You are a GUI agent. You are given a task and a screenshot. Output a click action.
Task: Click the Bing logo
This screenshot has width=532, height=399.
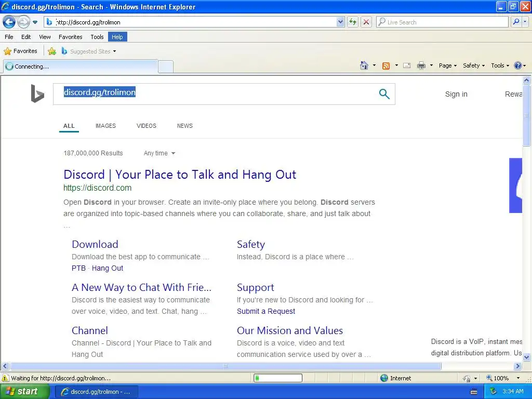[x=37, y=94]
